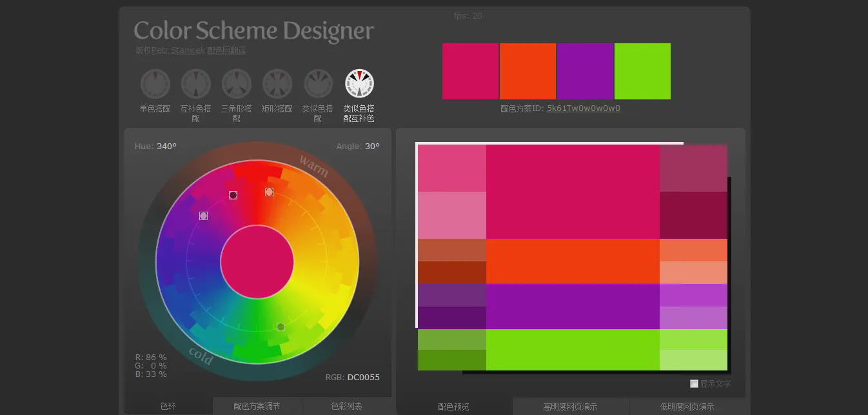Click the highlighted 类似色搭配互补色 scheme icon
Image resolution: width=868 pixels, height=415 pixels.
(359, 84)
